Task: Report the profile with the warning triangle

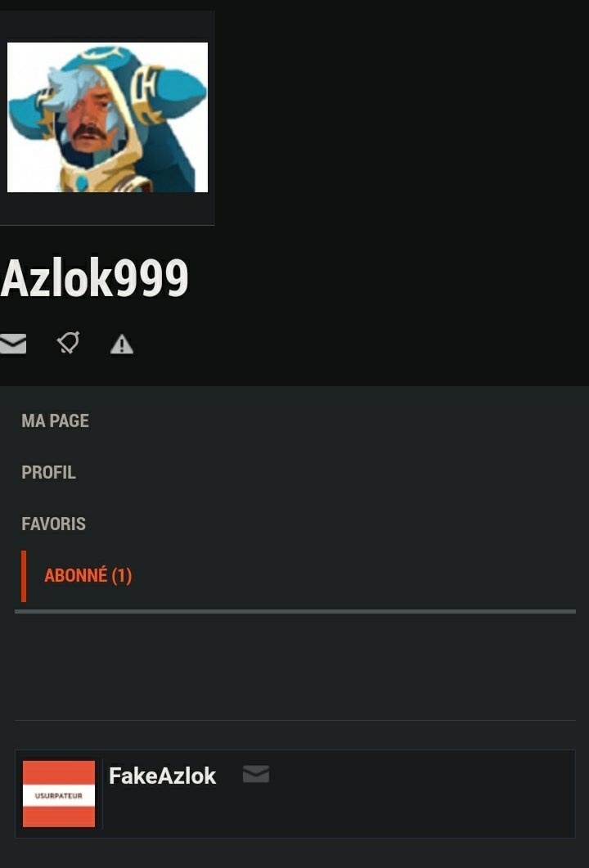Action: pos(122,344)
